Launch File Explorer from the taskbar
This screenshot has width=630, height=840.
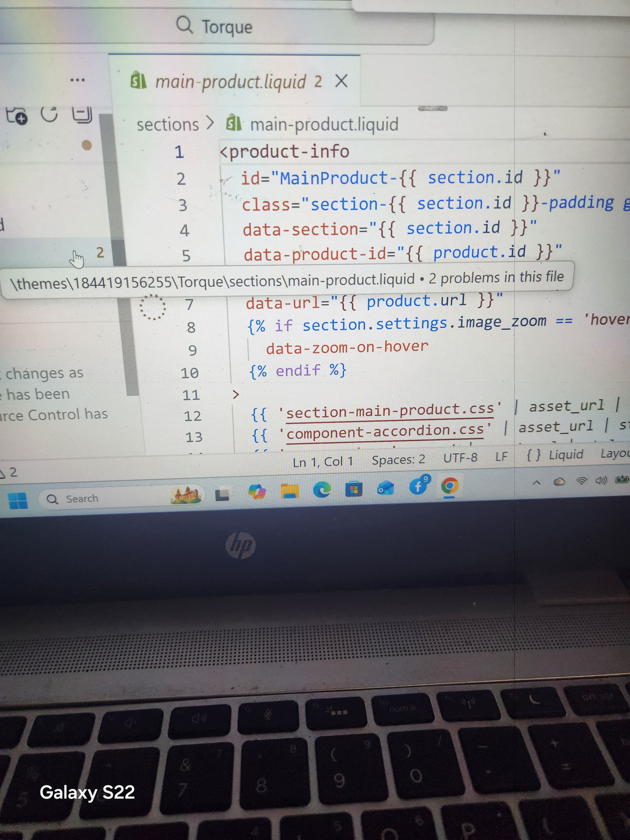pos(289,491)
